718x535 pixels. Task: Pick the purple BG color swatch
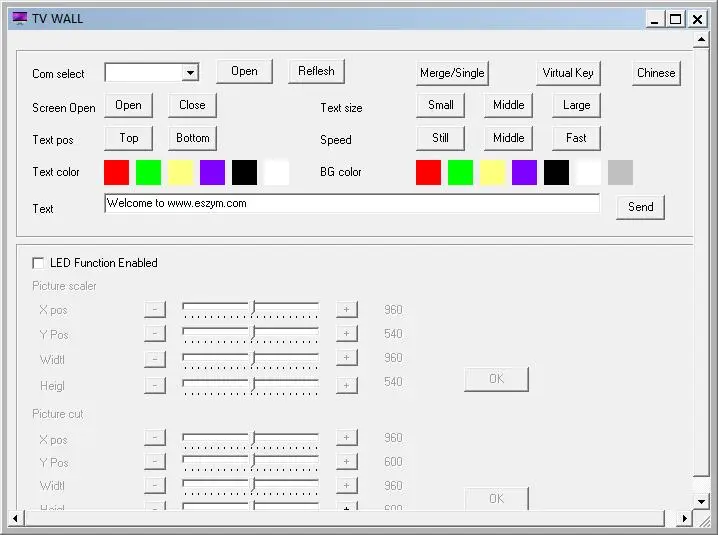coord(524,172)
